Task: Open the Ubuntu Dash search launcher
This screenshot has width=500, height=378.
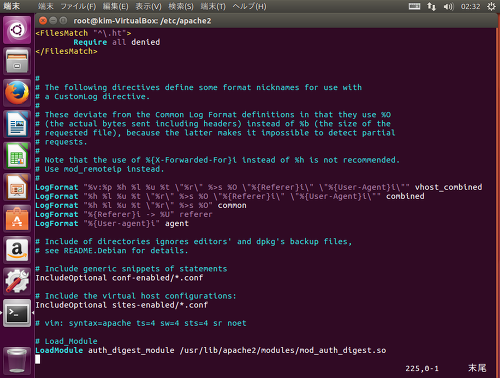Action: pyautogui.click(x=17, y=30)
